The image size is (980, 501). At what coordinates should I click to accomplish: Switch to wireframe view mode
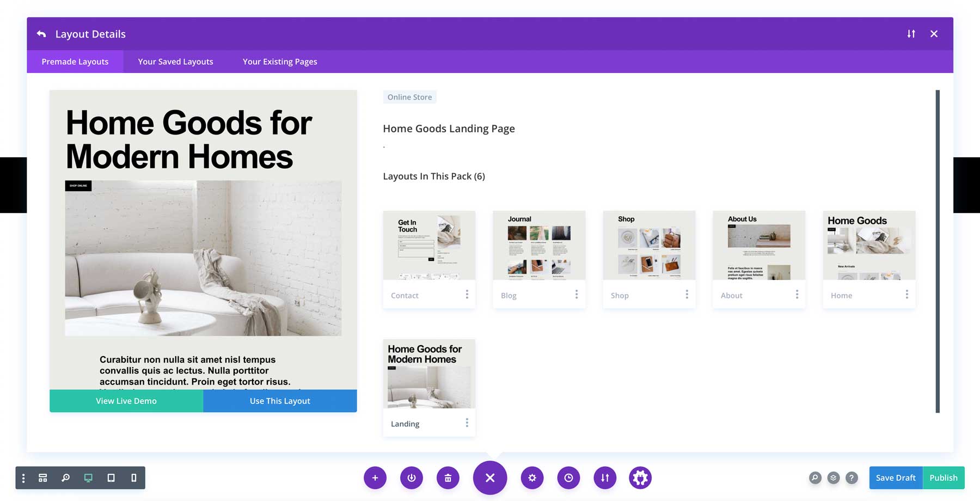coord(42,478)
